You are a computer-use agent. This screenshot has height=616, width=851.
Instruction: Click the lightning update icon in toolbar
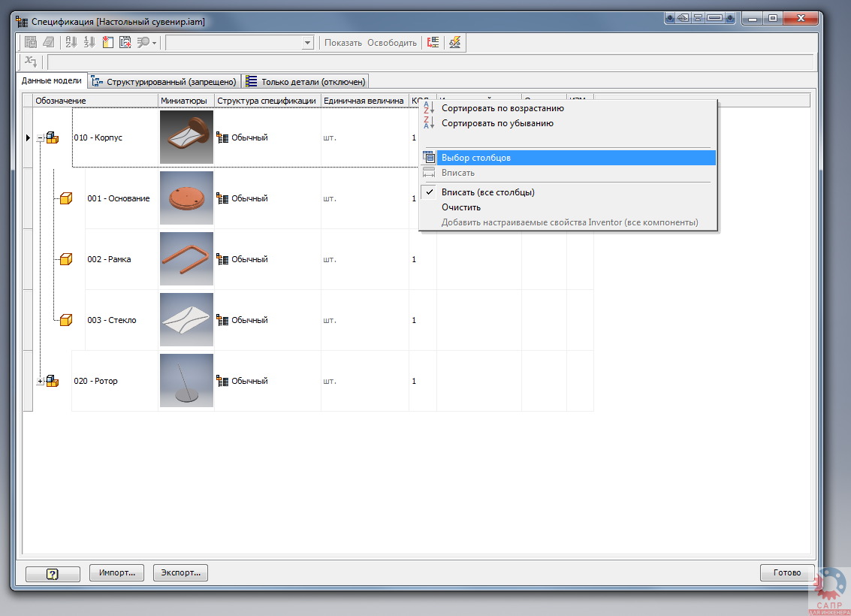pos(455,42)
